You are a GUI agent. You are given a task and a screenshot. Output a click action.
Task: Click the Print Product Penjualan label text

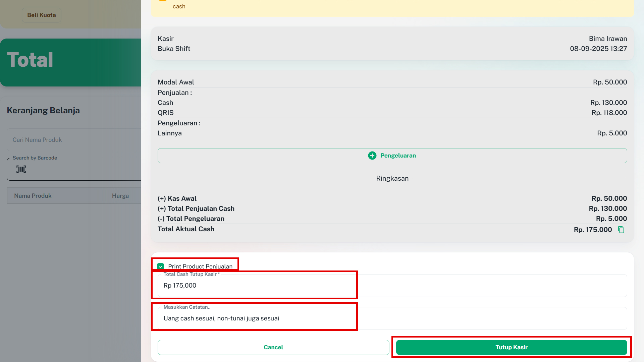200,266
